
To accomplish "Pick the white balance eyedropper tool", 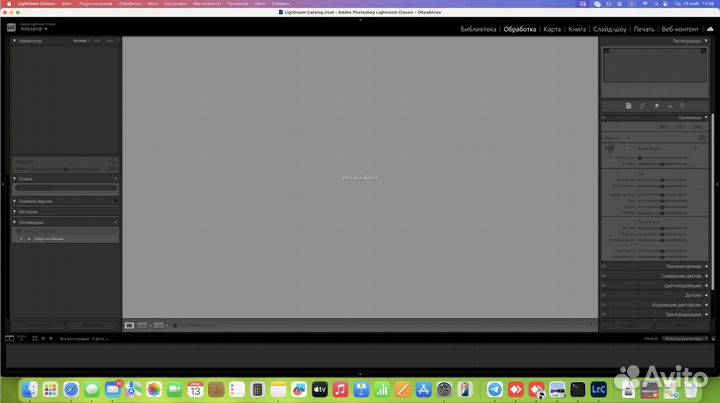I will click(x=609, y=150).
